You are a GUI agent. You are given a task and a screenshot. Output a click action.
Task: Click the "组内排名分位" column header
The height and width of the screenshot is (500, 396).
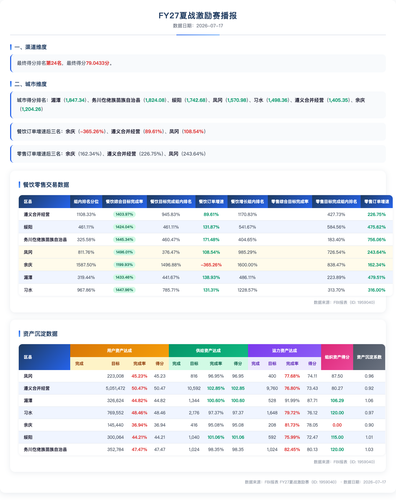coord(86,202)
